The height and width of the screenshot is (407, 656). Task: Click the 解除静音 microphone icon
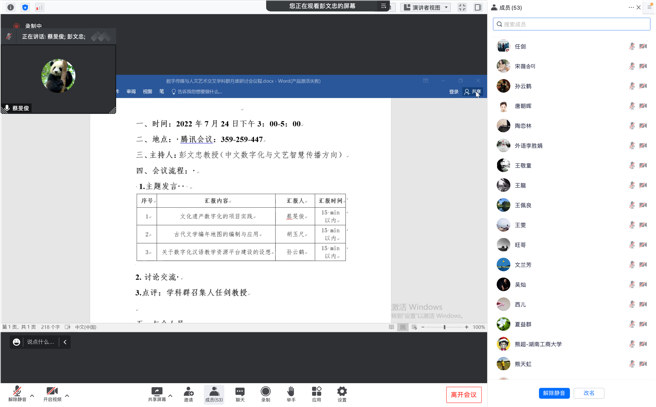coord(16,392)
